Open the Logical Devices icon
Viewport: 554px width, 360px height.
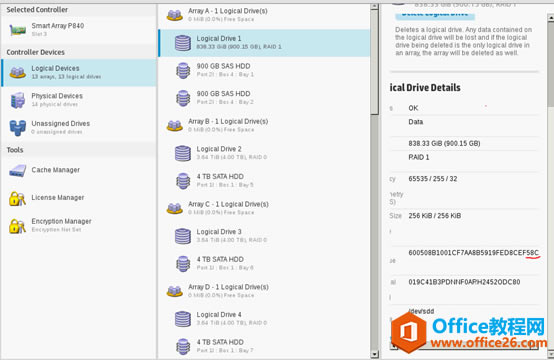pos(17,72)
